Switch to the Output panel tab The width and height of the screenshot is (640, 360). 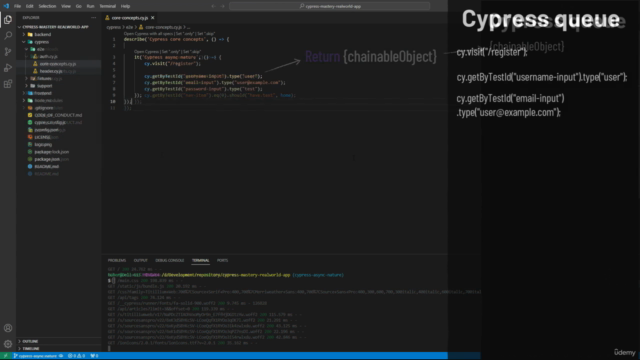pyautogui.click(x=140, y=260)
